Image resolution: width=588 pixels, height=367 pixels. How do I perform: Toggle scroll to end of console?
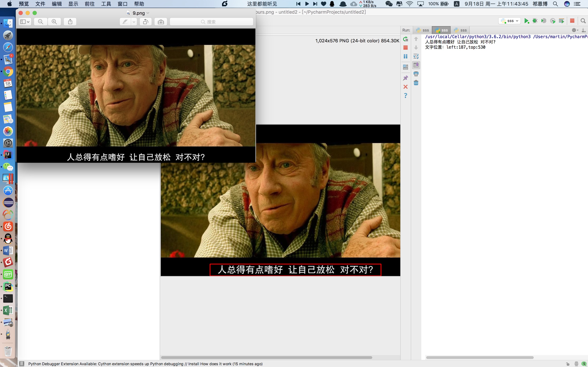coord(416,65)
